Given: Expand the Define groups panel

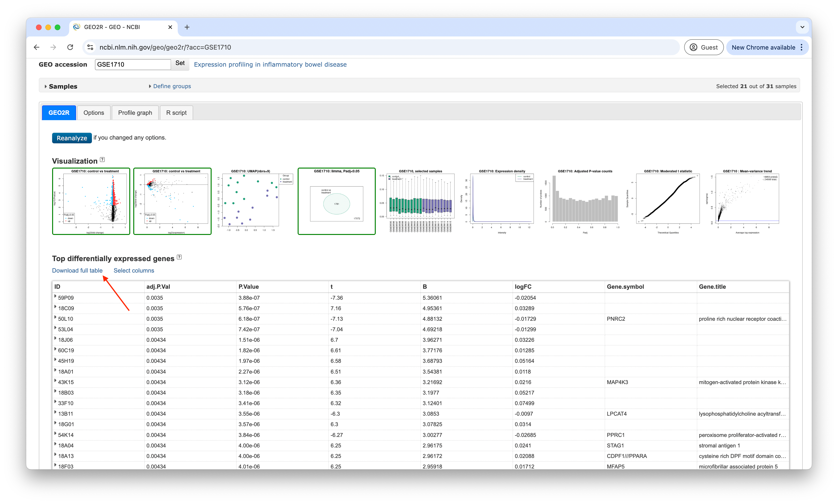Looking at the screenshot, I should 170,86.
